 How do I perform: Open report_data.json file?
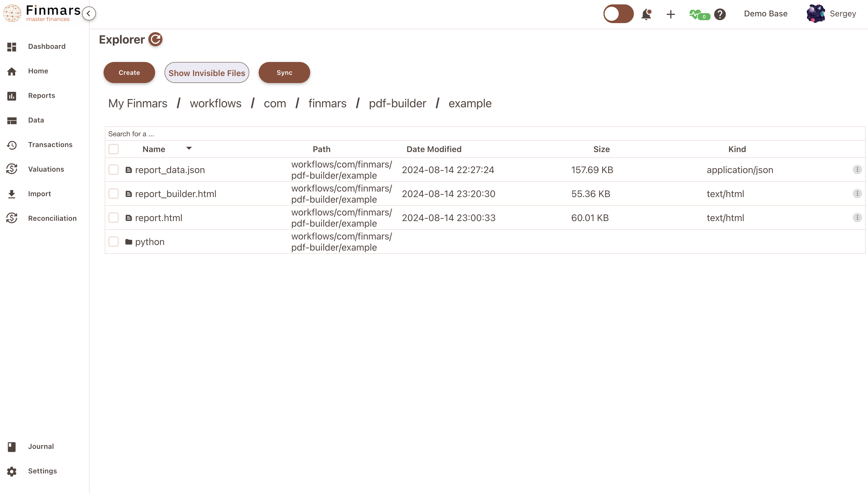click(170, 170)
